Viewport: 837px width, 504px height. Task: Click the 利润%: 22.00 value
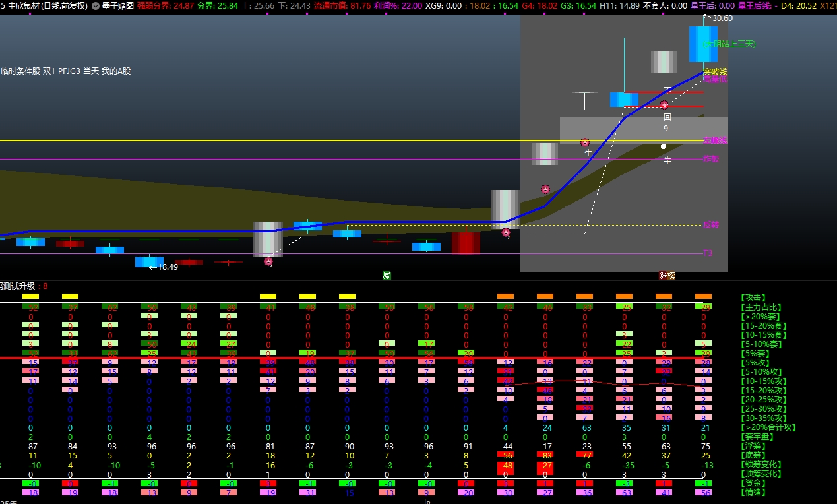[x=398, y=5]
